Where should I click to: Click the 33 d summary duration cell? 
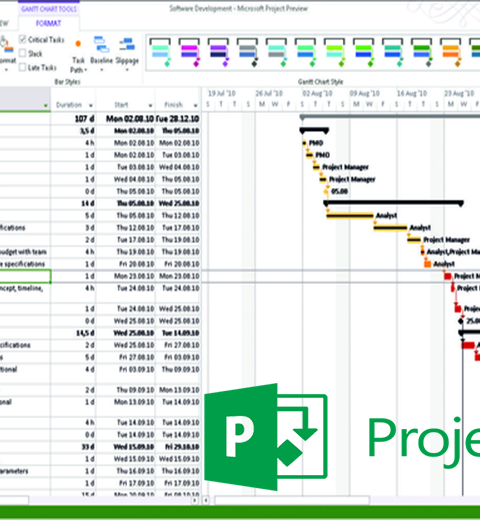pyautogui.click(x=73, y=447)
